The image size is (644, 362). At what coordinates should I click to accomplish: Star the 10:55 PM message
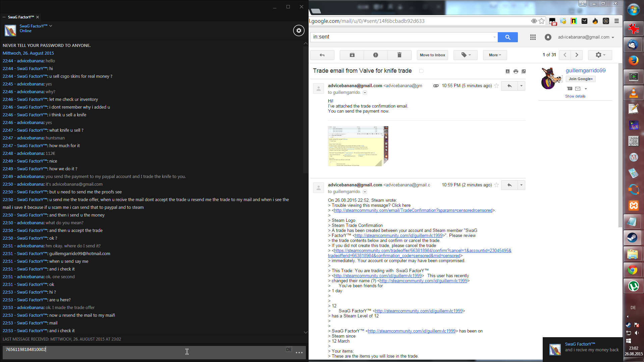[496, 86]
